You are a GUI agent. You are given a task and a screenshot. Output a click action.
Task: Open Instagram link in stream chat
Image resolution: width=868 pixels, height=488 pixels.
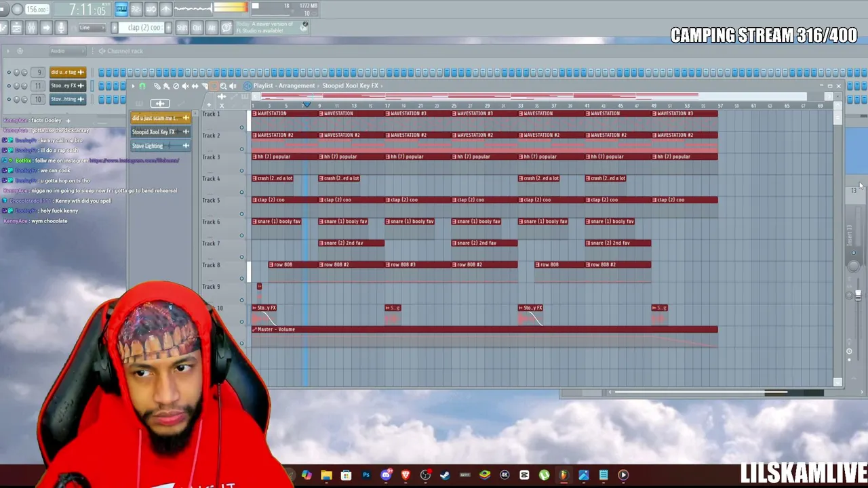pos(134,161)
